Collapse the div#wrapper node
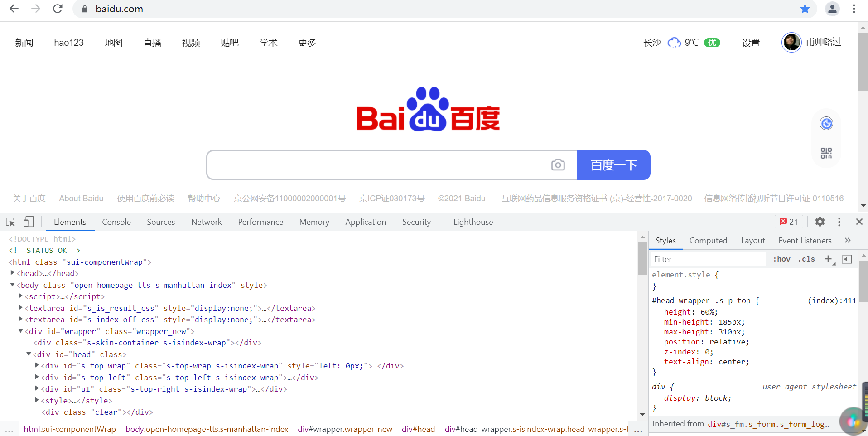 tap(21, 331)
